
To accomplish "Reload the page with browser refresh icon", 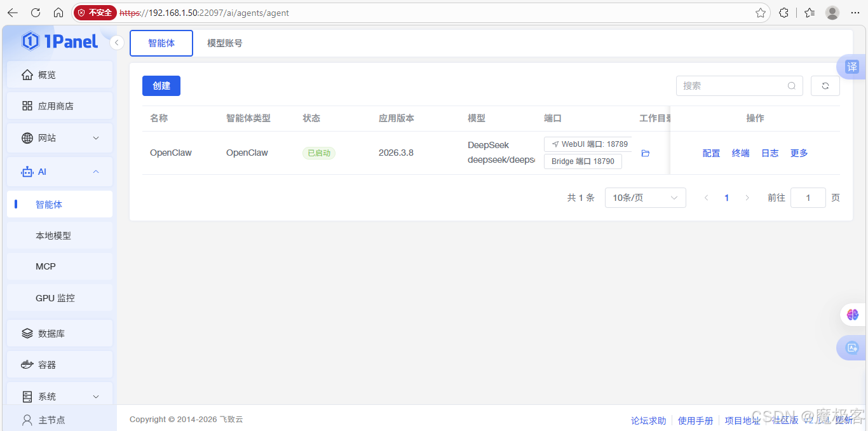I will [x=36, y=13].
